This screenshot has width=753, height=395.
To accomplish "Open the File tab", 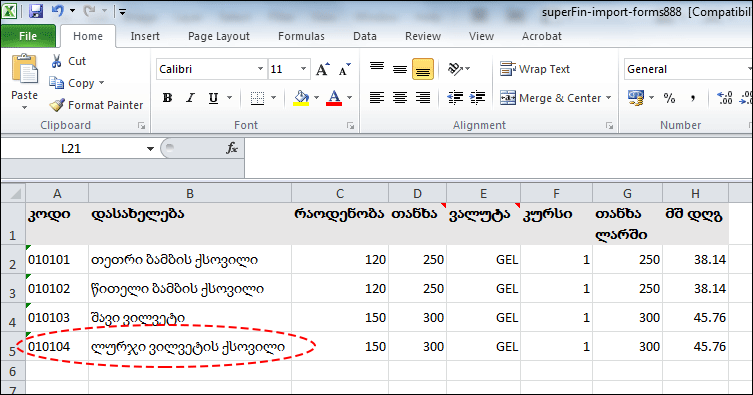I will (28, 36).
